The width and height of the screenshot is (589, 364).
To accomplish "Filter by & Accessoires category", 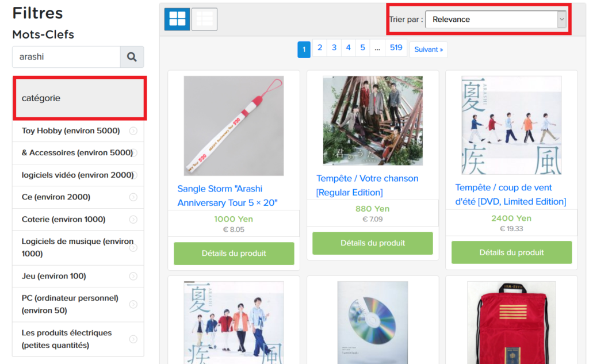I will [x=77, y=152].
